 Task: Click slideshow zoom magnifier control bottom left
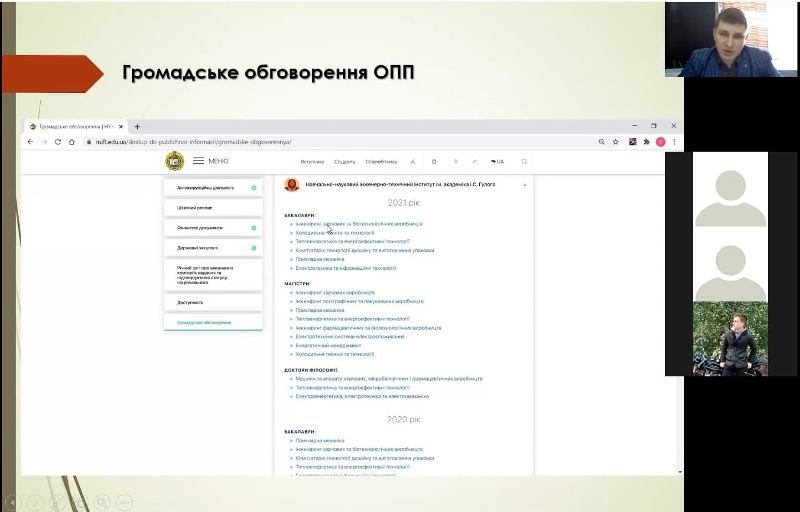pyautogui.click(x=102, y=502)
